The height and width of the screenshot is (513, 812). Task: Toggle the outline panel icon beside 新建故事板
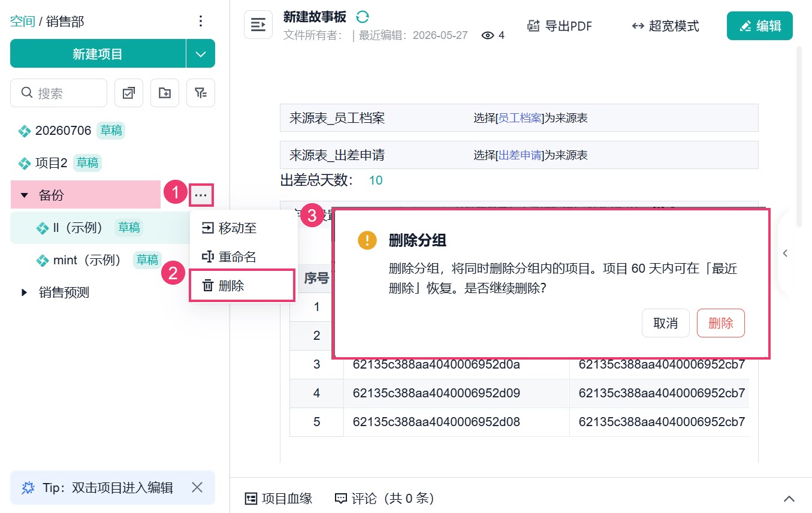[258, 25]
